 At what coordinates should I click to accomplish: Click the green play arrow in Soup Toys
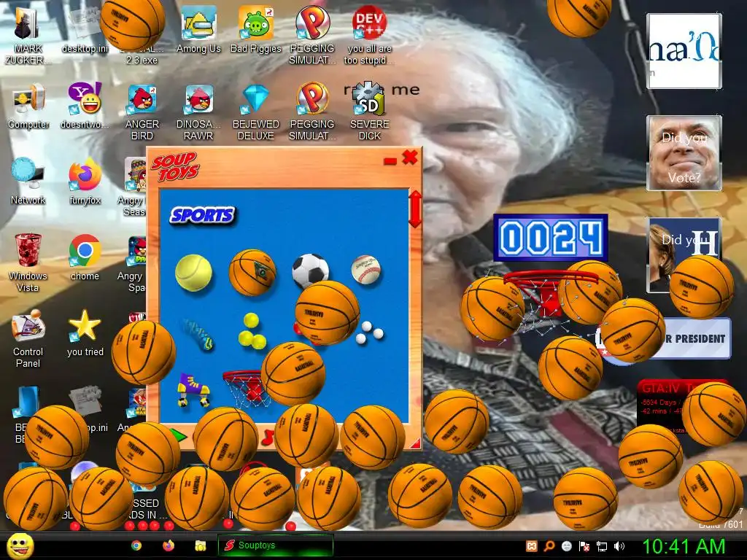[x=178, y=435]
